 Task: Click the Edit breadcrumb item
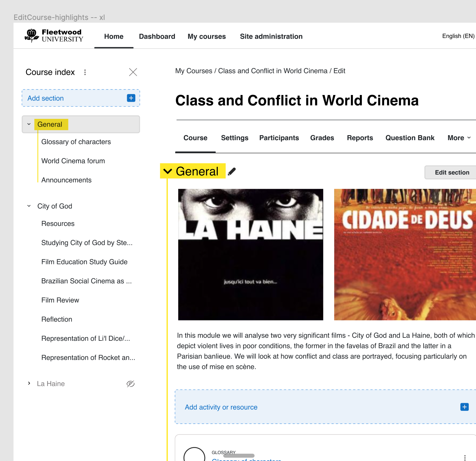pos(339,71)
